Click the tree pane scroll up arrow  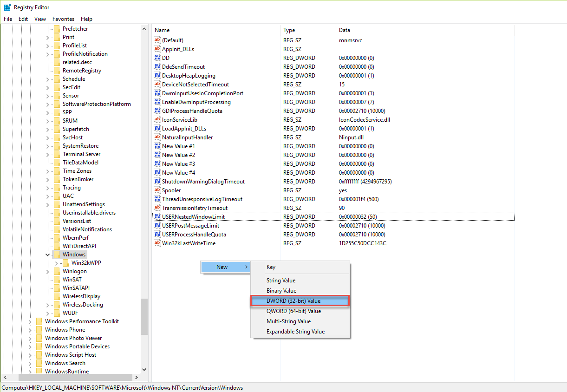click(x=144, y=29)
